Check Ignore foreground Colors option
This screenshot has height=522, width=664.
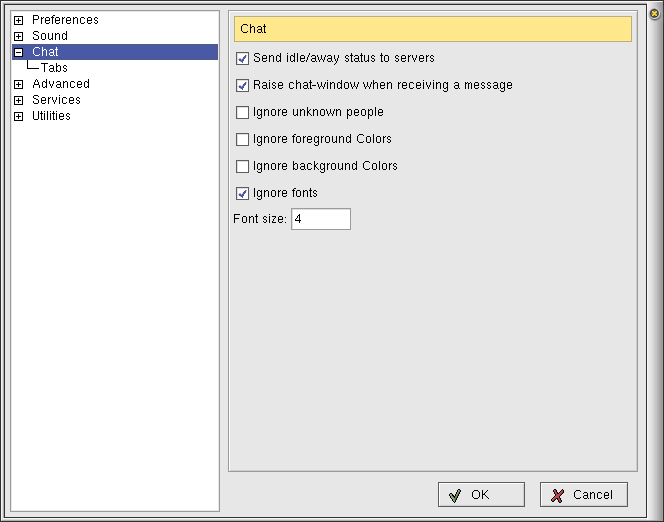(242, 140)
